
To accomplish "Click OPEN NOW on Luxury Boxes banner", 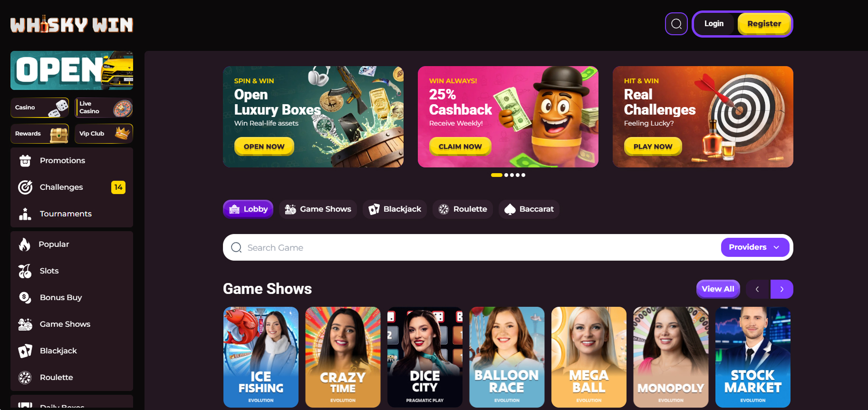I will (x=264, y=146).
